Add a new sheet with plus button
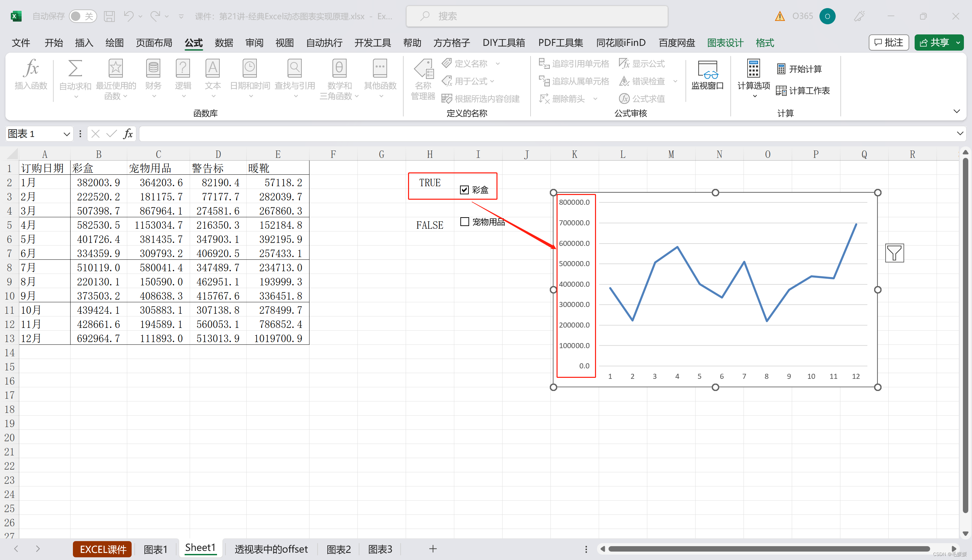 pyautogui.click(x=433, y=549)
